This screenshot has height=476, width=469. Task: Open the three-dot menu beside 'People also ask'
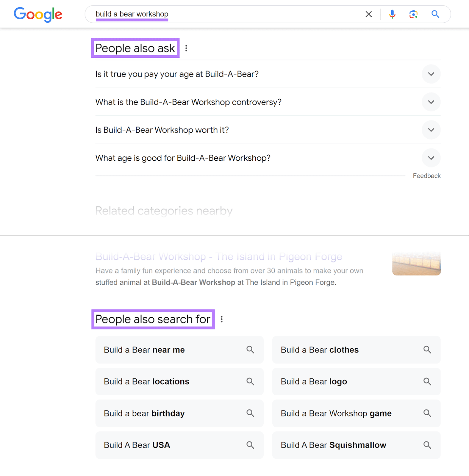click(x=186, y=48)
